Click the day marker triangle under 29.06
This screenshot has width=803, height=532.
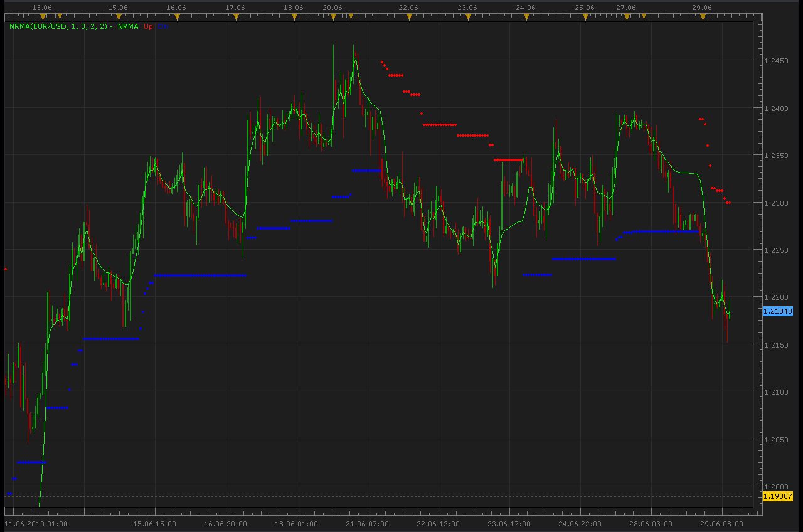tap(703, 16)
